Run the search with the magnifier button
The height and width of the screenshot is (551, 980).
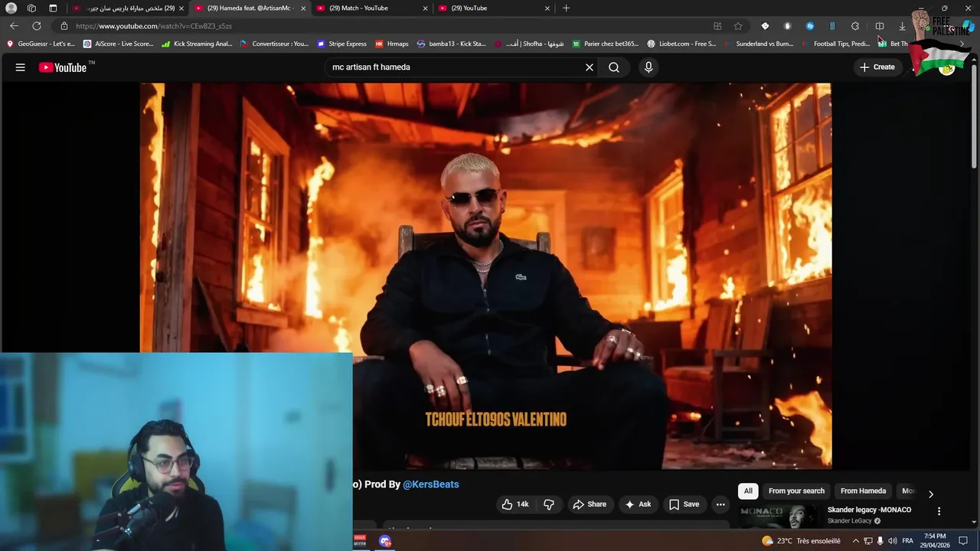pyautogui.click(x=614, y=67)
